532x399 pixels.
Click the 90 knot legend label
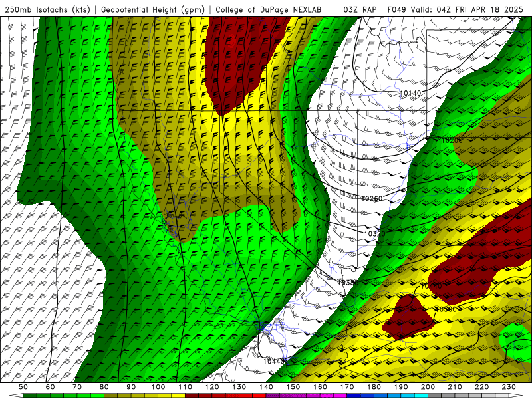click(x=131, y=387)
